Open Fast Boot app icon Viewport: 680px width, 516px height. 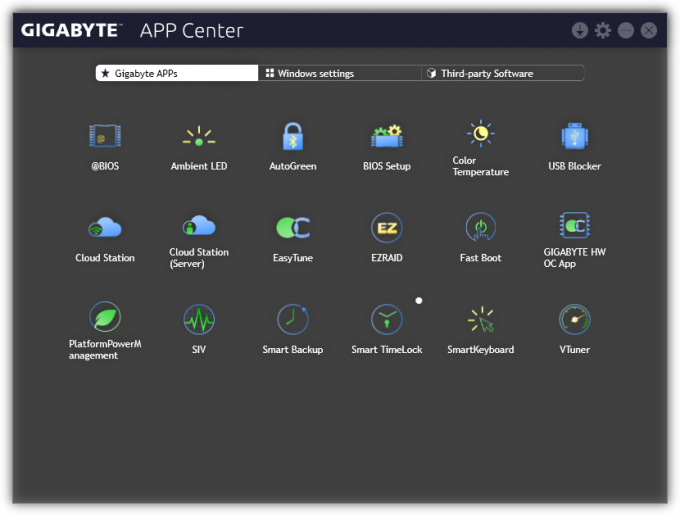[x=481, y=227]
